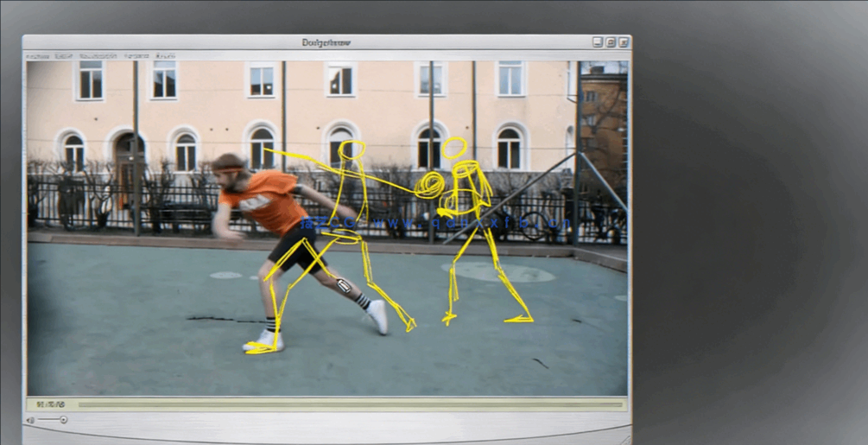Open the third menu in the menu bar
The height and width of the screenshot is (445, 868).
98,56
